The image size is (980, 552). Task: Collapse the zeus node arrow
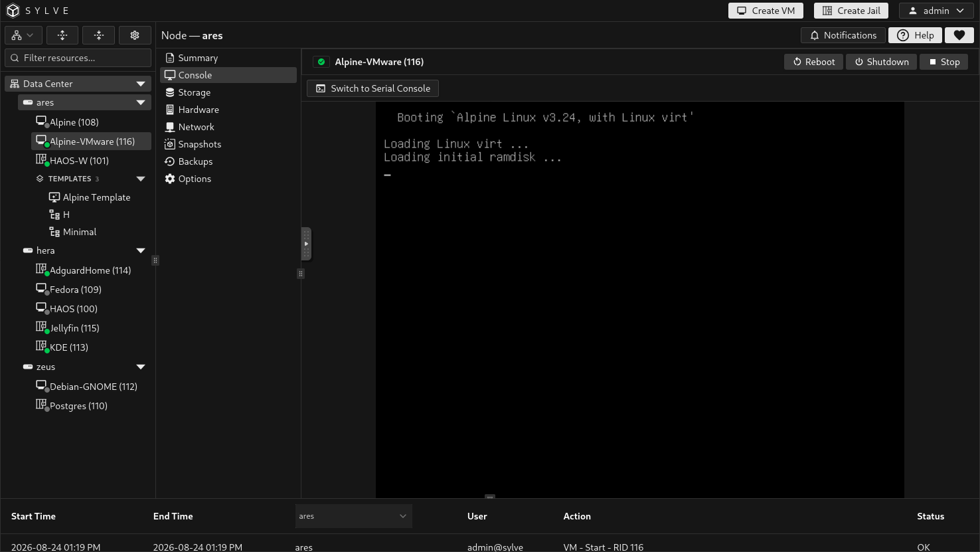141,367
